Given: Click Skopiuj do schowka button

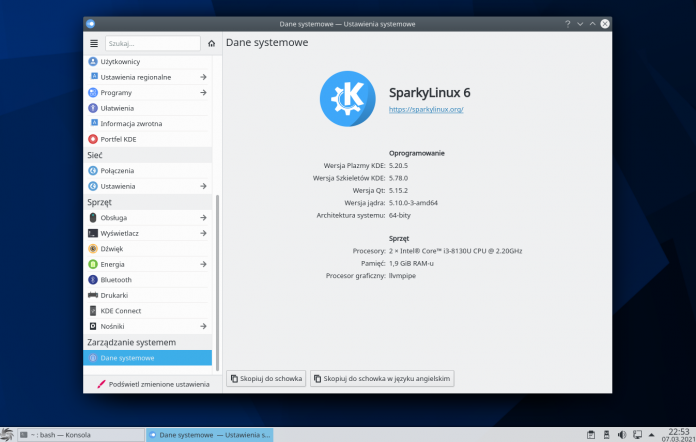Looking at the screenshot, I should (x=266, y=379).
